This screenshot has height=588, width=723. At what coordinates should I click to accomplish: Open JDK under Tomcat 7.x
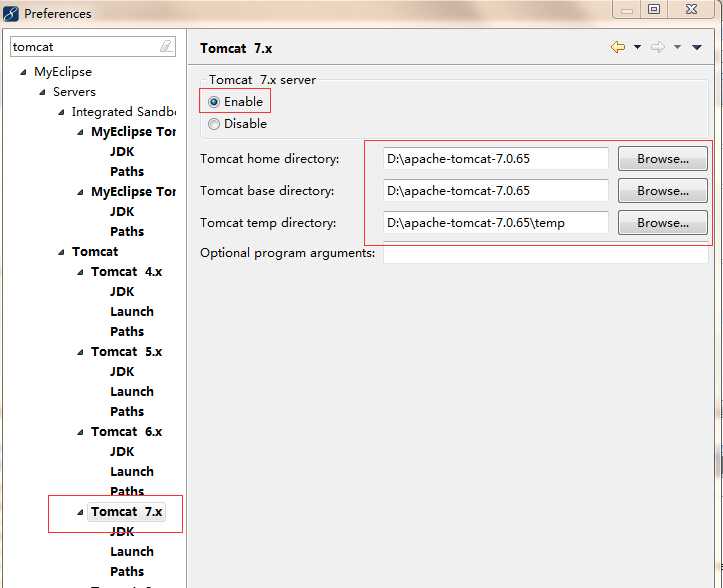[x=122, y=532]
